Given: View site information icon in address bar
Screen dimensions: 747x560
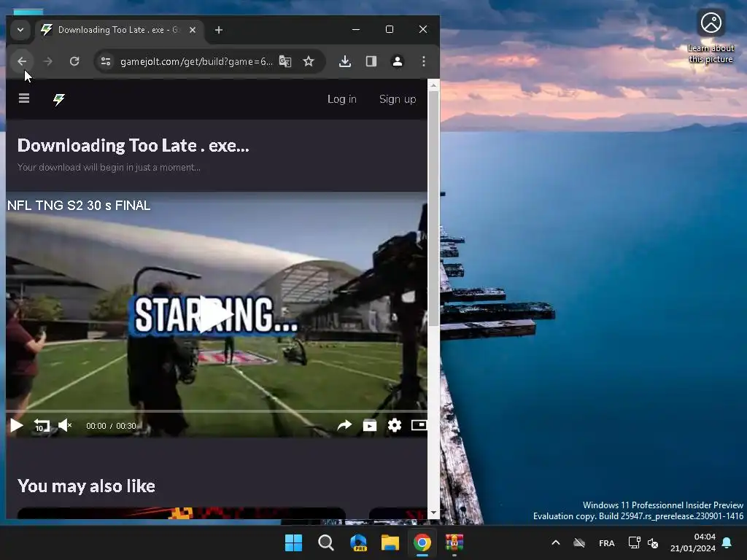Looking at the screenshot, I should (x=106, y=61).
